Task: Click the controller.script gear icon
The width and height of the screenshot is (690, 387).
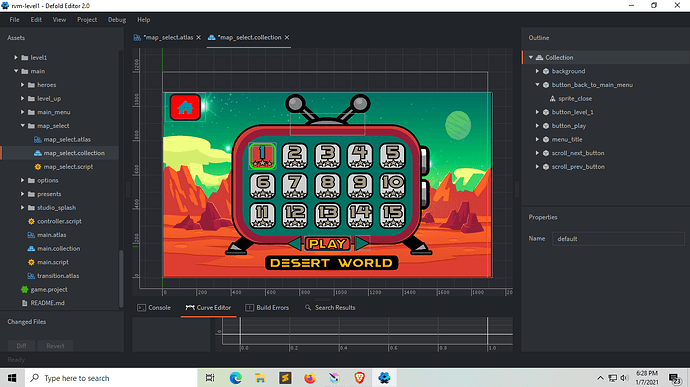Action: (x=31, y=221)
